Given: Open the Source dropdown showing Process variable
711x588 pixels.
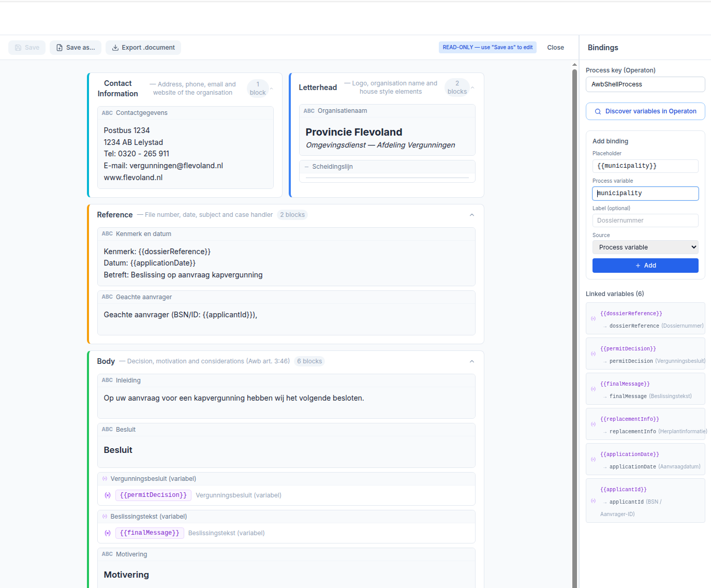Looking at the screenshot, I should (x=645, y=247).
